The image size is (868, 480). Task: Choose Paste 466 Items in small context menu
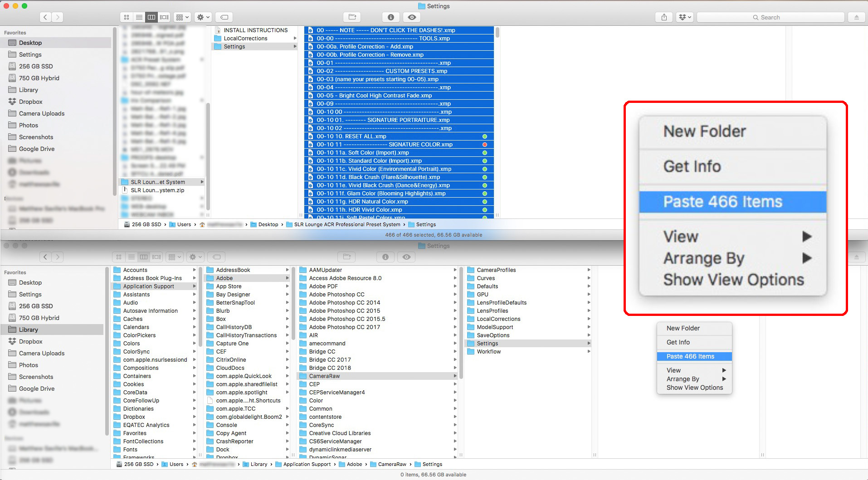click(690, 356)
